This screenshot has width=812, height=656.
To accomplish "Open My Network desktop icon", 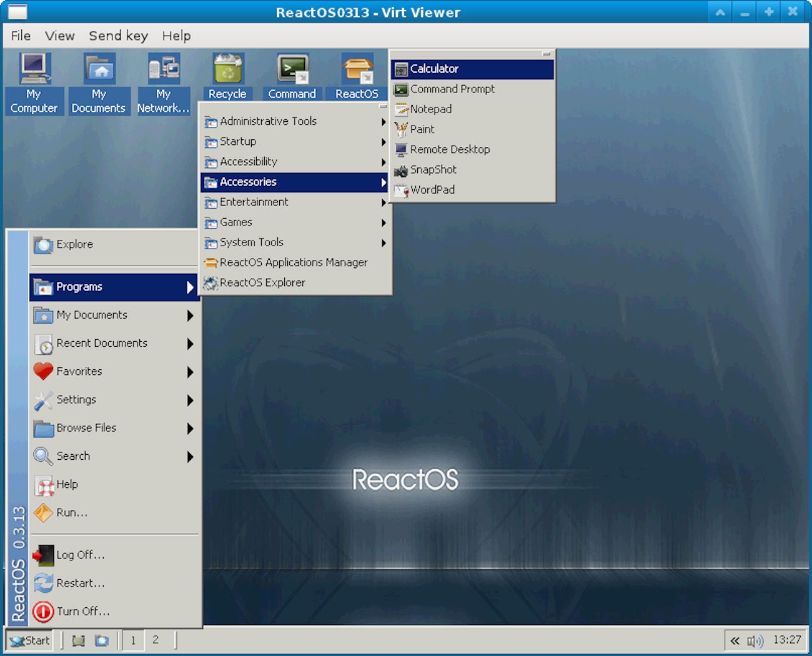I will coord(164,70).
